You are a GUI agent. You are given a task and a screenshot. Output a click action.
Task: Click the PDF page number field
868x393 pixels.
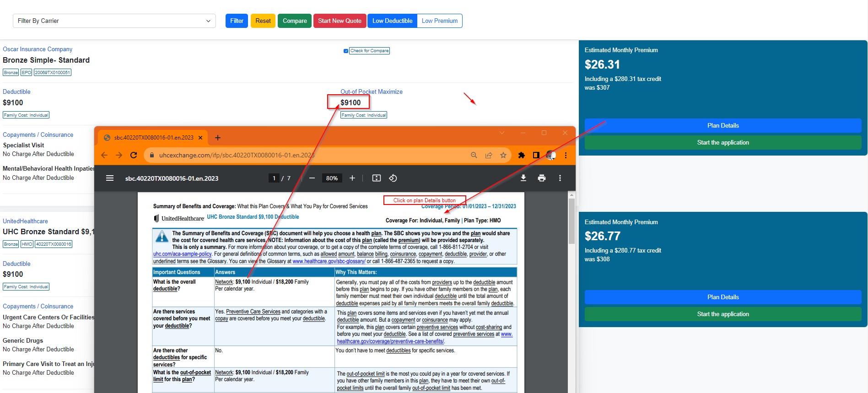coord(274,178)
